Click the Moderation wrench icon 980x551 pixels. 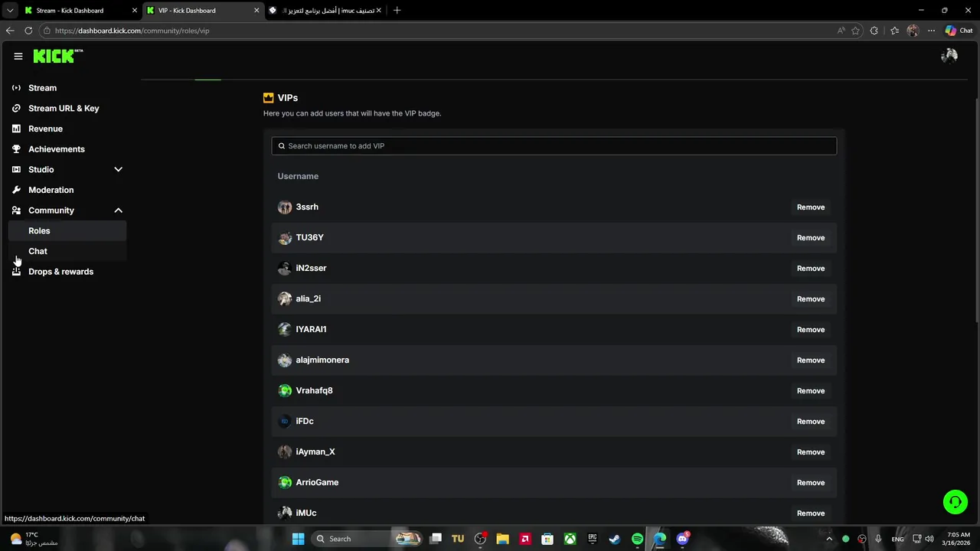[16, 190]
